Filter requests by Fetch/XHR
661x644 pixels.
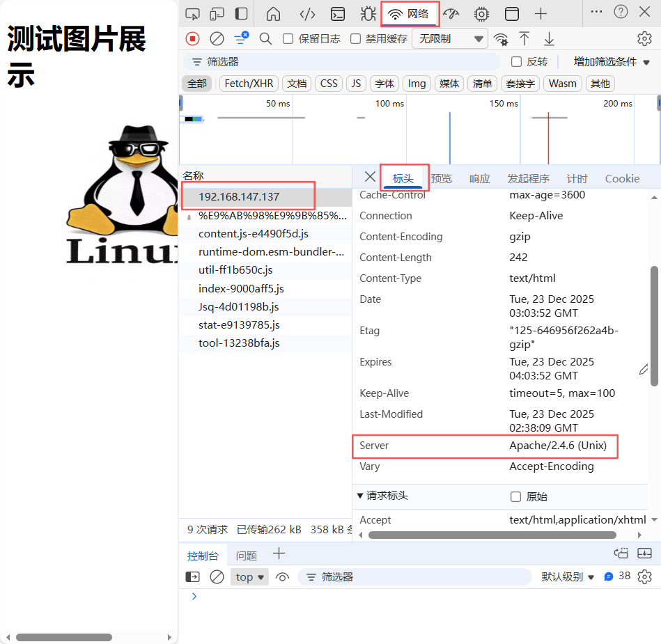249,84
